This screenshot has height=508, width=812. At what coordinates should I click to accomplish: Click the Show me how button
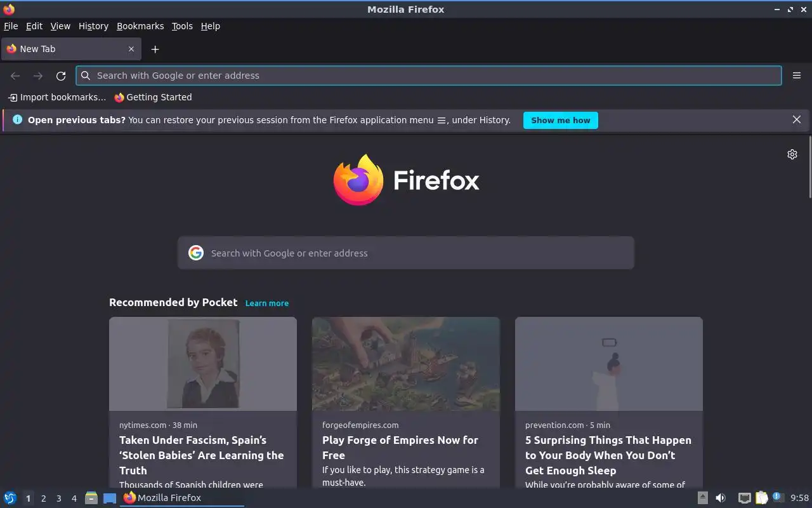561,120
